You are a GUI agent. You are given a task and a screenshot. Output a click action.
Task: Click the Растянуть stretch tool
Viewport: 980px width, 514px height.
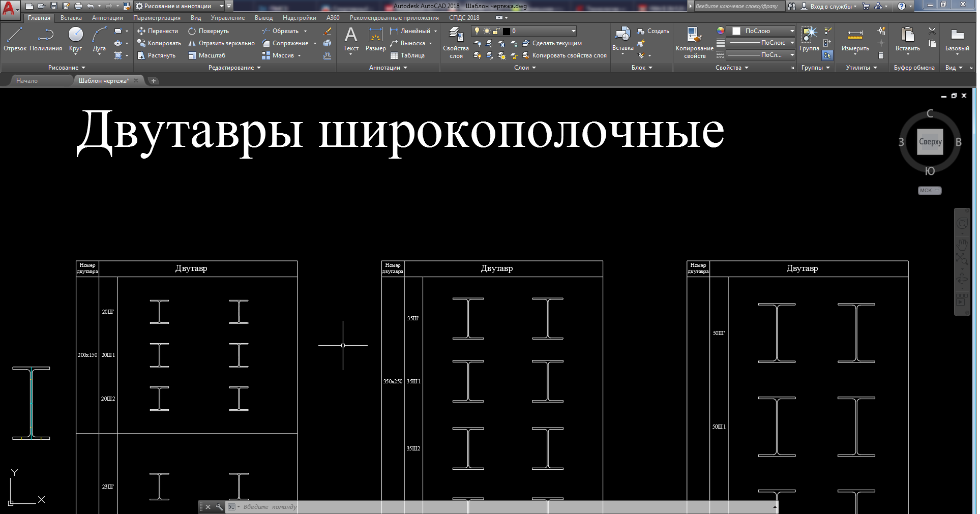pyautogui.click(x=156, y=55)
